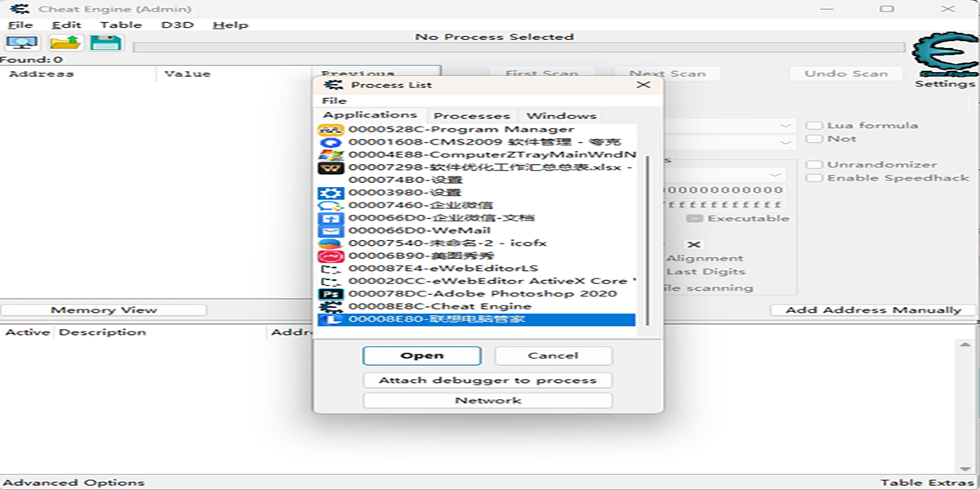Select 000074B0-设置 entry
This screenshot has height=490, width=980.
coord(406,180)
